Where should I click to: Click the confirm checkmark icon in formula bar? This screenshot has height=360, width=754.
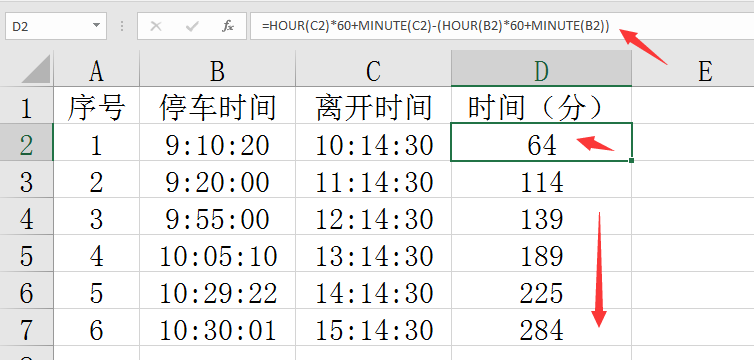pyautogui.click(x=192, y=26)
